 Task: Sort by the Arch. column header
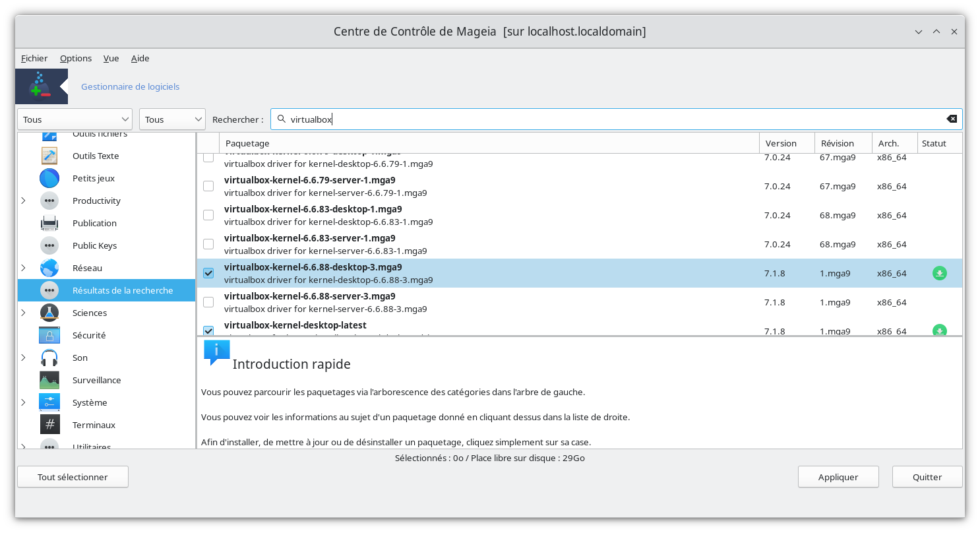(895, 143)
